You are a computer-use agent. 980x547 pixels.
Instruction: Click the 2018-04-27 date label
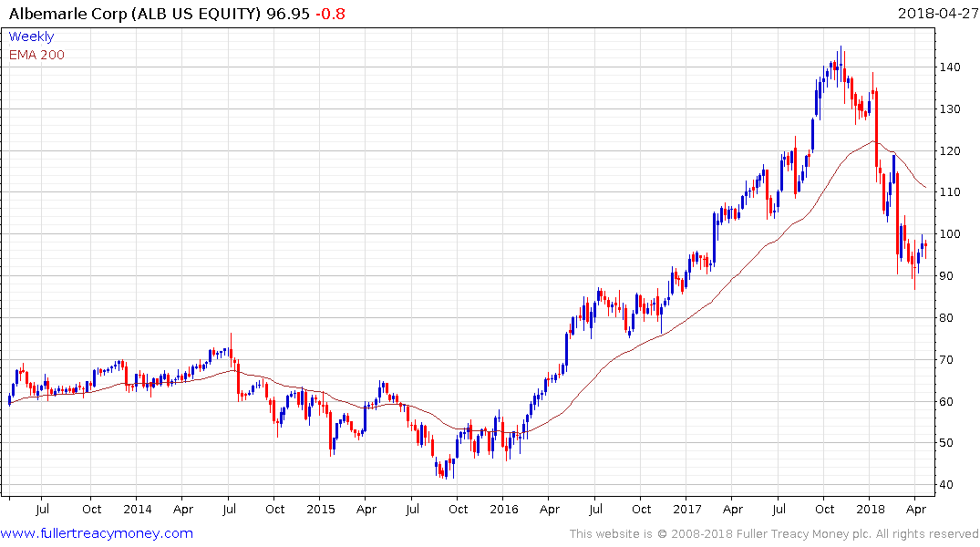937,13
